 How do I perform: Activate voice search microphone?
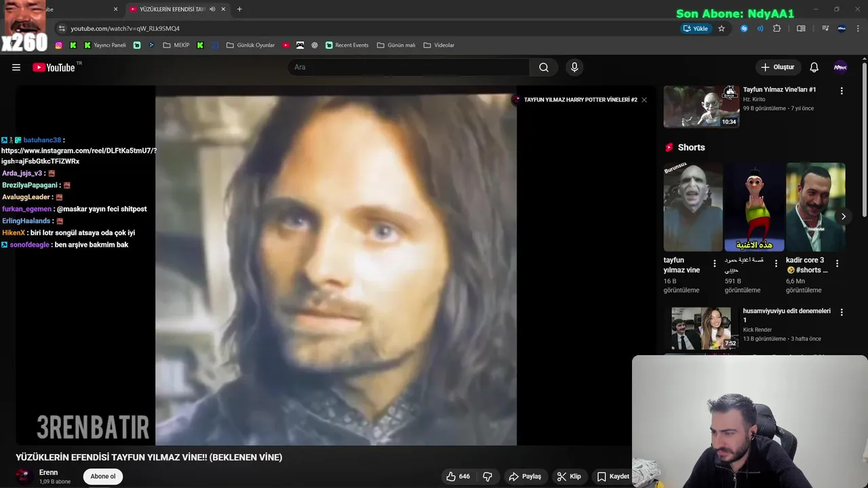pos(574,67)
